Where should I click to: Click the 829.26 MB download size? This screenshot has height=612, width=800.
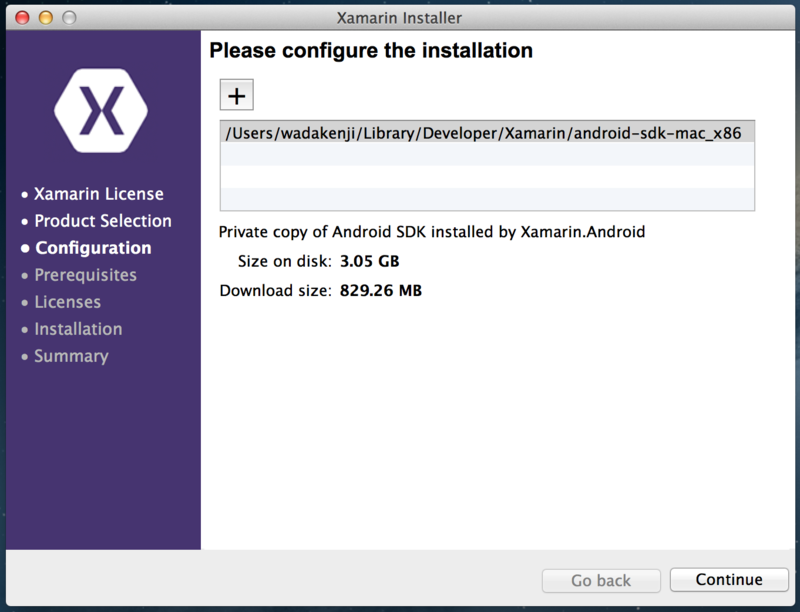381,291
